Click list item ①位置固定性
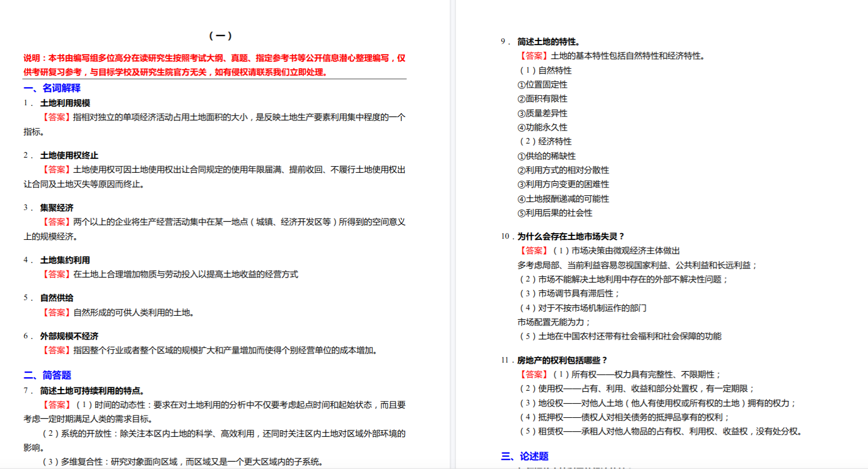This screenshot has width=868, height=469. (542, 84)
